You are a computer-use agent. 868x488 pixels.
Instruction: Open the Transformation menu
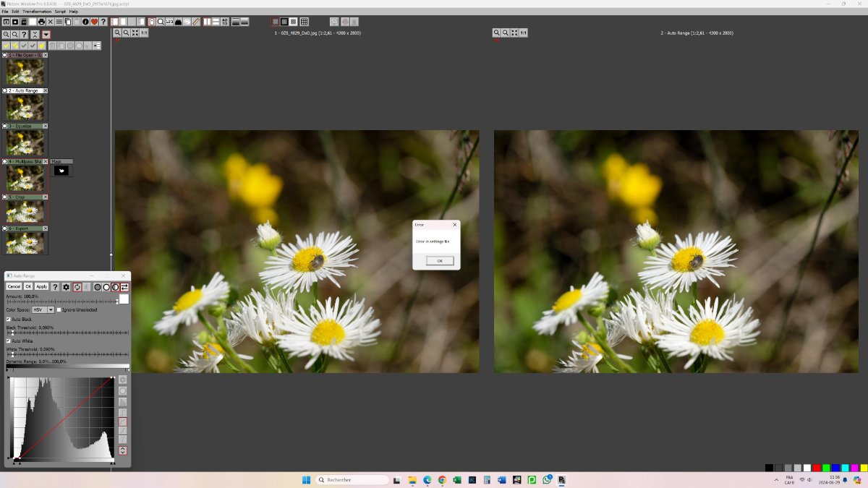point(37,12)
